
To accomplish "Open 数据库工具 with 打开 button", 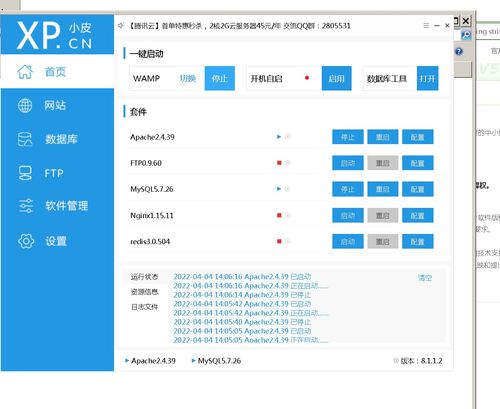I will [427, 78].
